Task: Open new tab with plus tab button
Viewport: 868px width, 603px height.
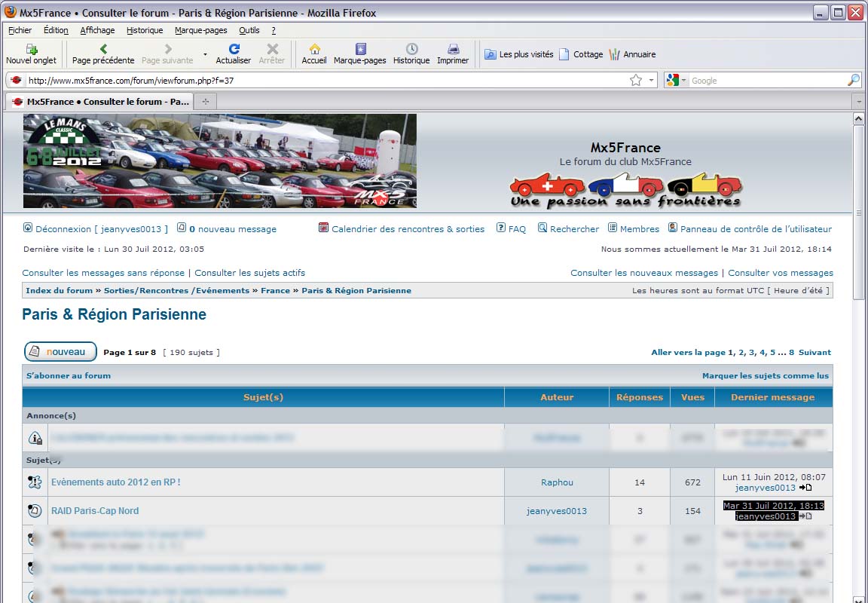Action: click(x=206, y=101)
